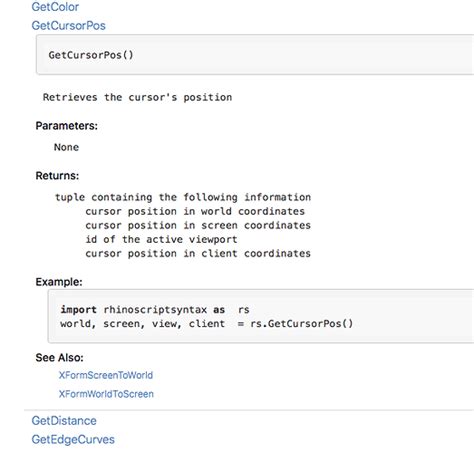Click the "cursor position in world coordinates" line
Image resolution: width=474 pixels, height=452 pixels.
tap(195, 211)
